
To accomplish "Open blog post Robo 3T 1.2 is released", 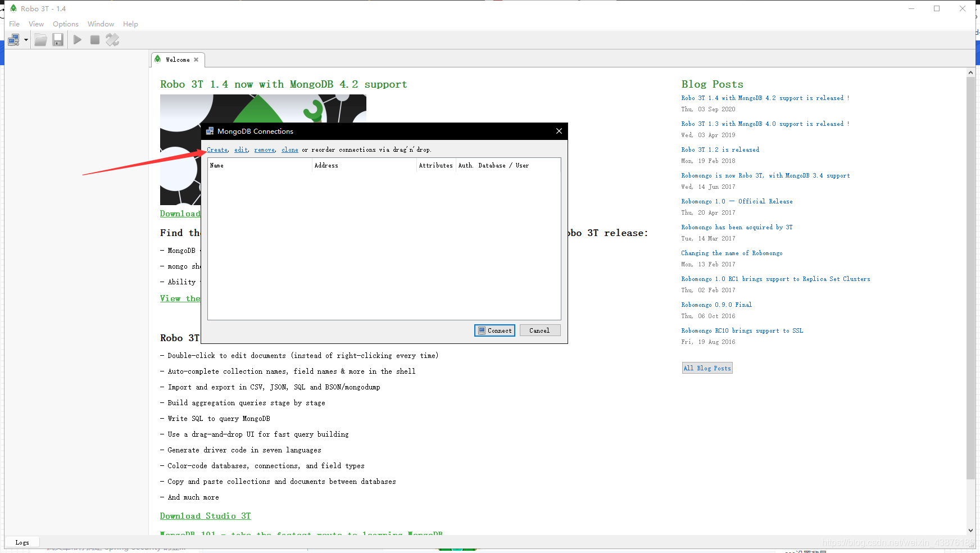I will click(720, 150).
